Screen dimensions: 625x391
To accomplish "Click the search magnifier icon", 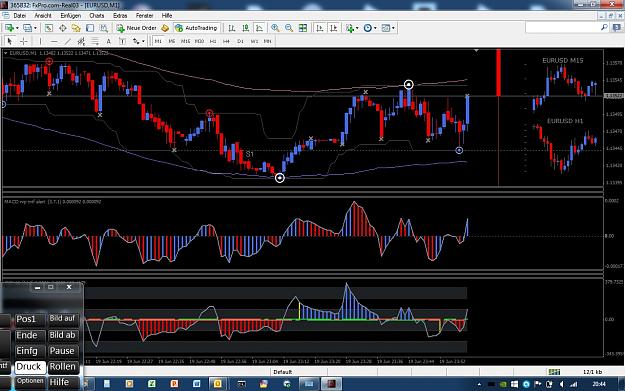I will [x=604, y=27].
